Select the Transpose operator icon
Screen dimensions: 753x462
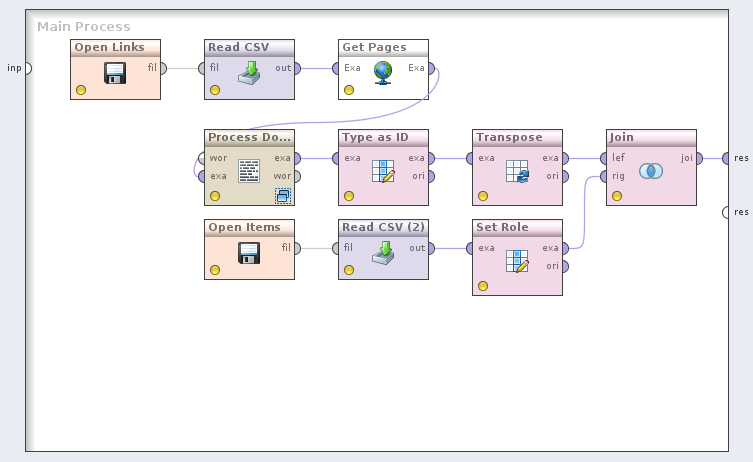(517, 170)
